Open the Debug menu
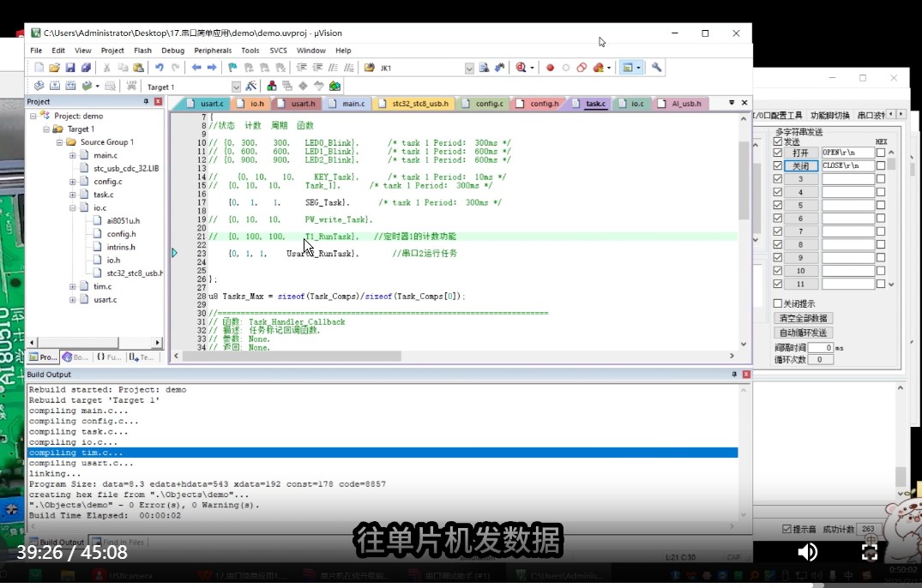This screenshot has width=922, height=588. pyautogui.click(x=172, y=50)
